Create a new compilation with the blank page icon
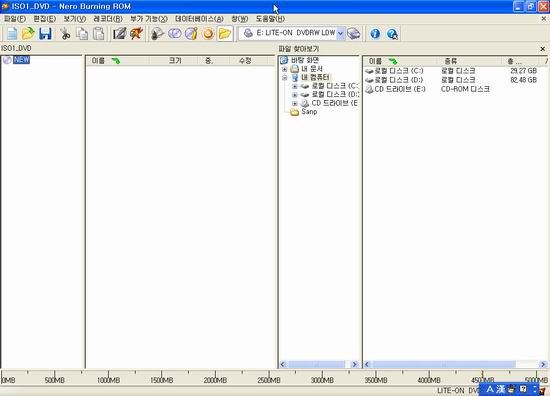The image size is (550, 396). 12,34
